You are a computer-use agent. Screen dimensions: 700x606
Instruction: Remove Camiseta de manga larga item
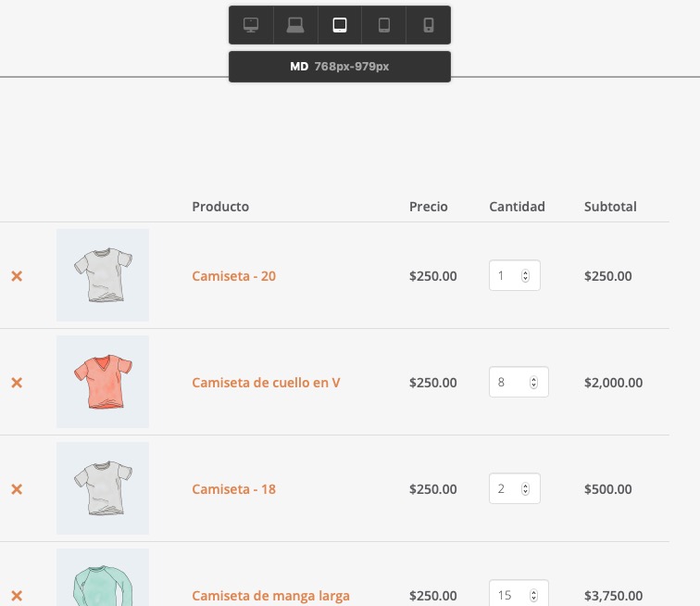coord(17,596)
